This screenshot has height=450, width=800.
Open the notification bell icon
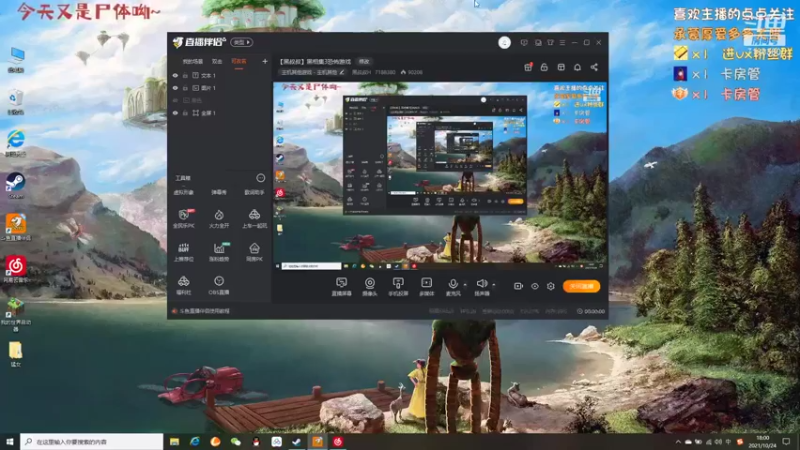[578, 67]
